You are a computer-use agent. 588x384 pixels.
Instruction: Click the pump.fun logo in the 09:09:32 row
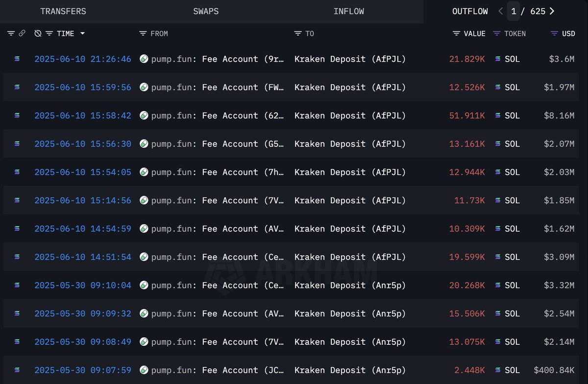pyautogui.click(x=144, y=313)
